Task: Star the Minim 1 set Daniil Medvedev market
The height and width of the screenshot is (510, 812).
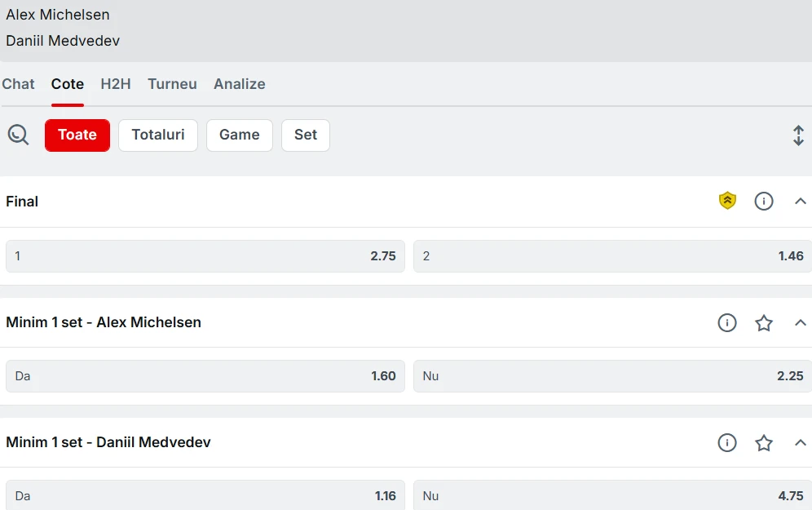Action: click(x=763, y=442)
